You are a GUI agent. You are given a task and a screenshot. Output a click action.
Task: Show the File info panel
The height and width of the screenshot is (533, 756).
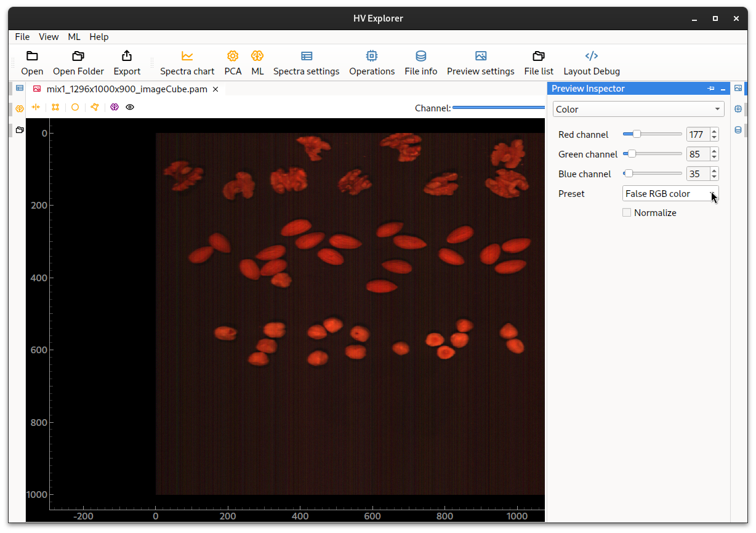(421, 63)
